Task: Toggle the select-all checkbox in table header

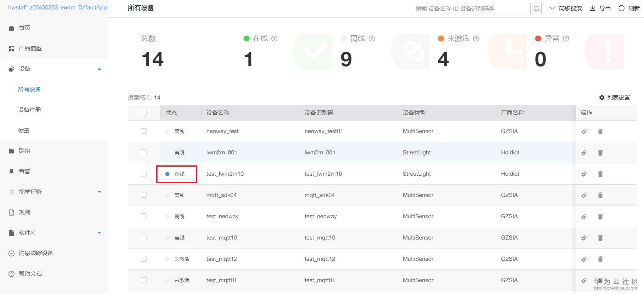Action: (144, 113)
